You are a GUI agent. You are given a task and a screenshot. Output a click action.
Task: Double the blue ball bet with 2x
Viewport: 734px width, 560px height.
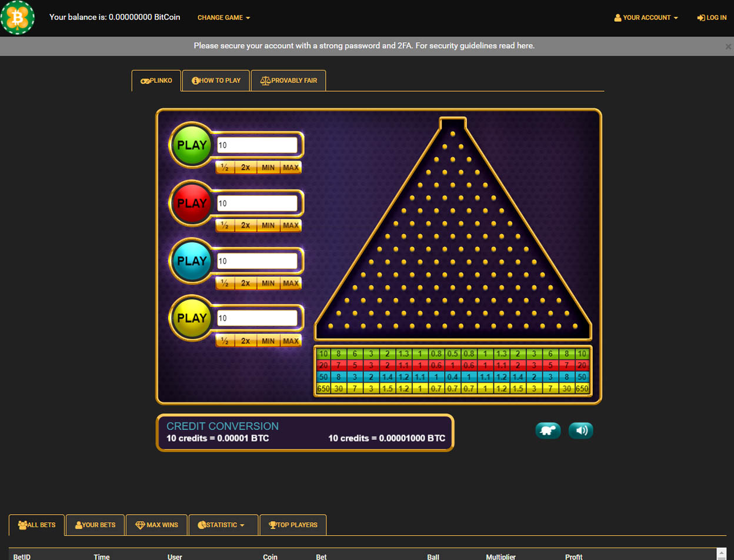tap(245, 283)
